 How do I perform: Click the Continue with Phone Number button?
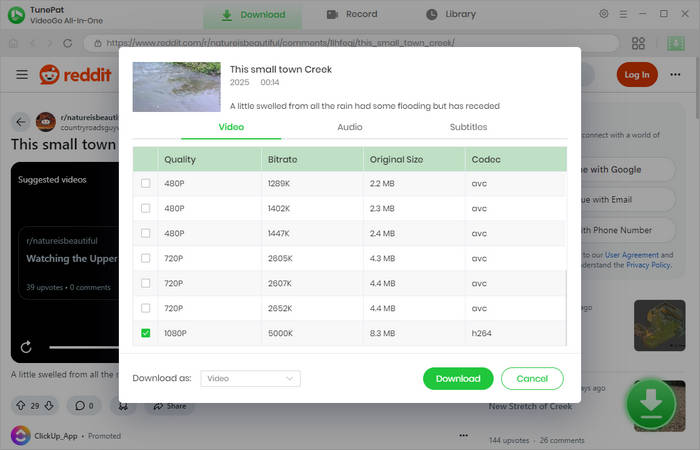point(628,230)
